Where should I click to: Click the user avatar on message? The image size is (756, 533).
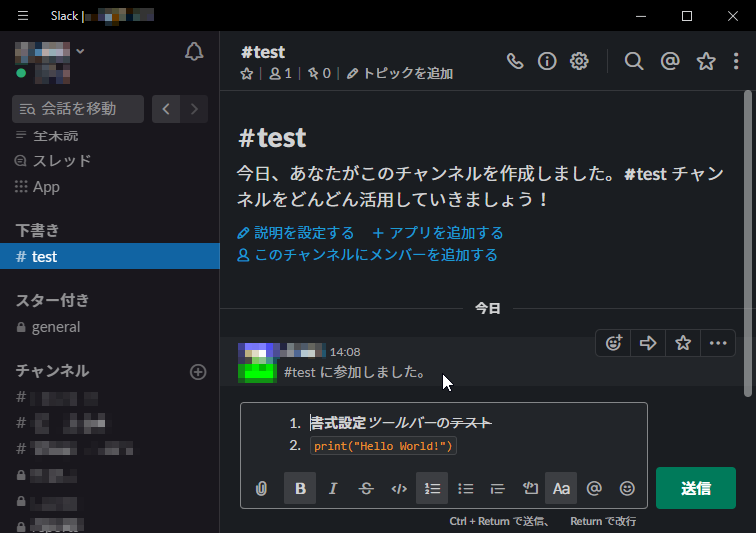(257, 363)
